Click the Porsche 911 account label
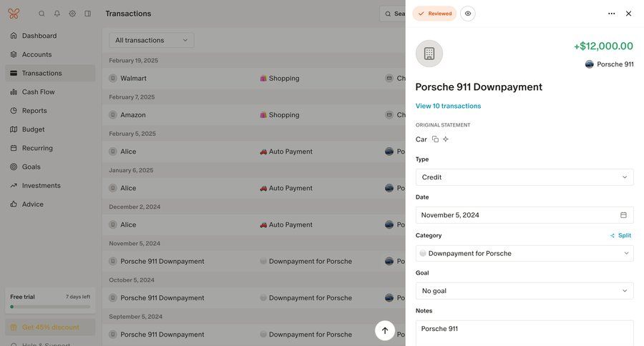Image resolution: width=644 pixels, height=346 pixels. [x=610, y=64]
